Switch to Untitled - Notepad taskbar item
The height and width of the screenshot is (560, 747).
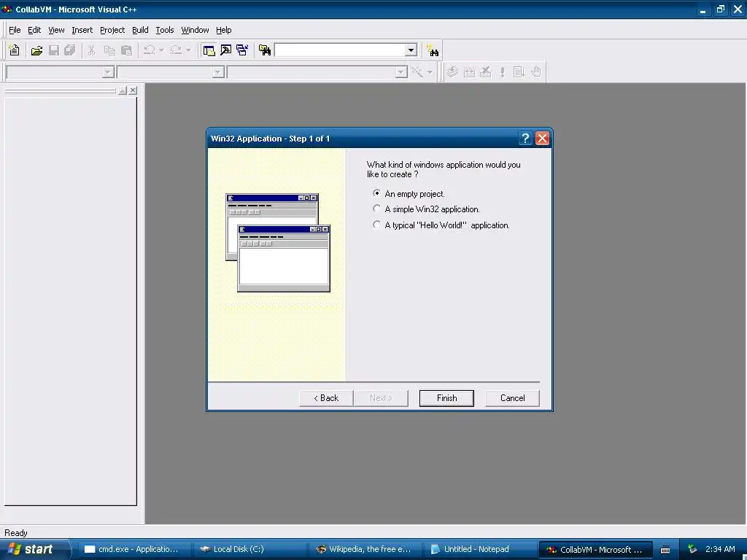480,550
